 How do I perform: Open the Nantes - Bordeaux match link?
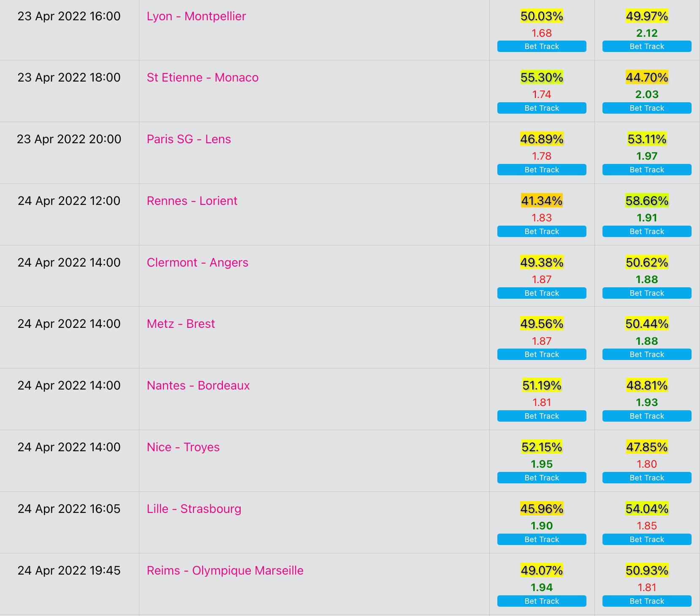pyautogui.click(x=198, y=386)
